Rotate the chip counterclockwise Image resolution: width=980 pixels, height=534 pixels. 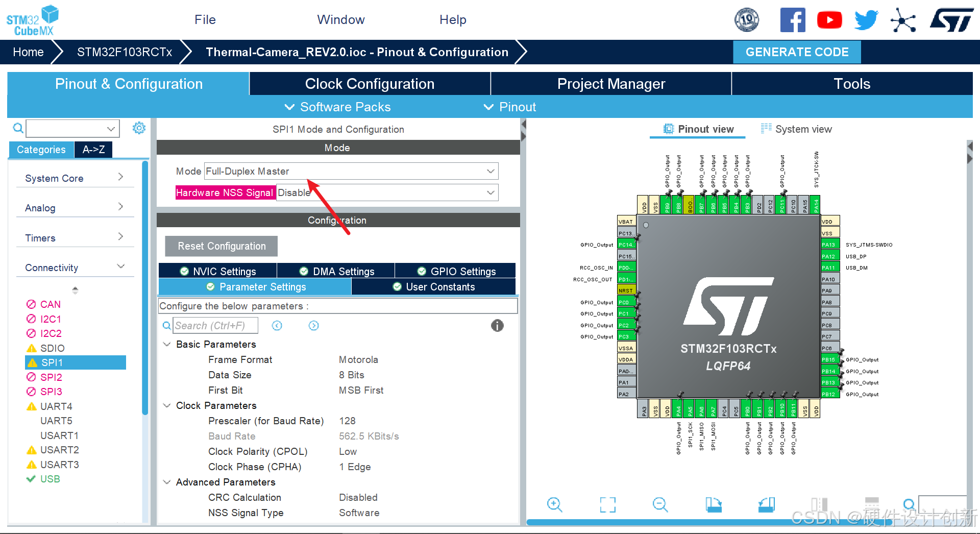(x=766, y=505)
